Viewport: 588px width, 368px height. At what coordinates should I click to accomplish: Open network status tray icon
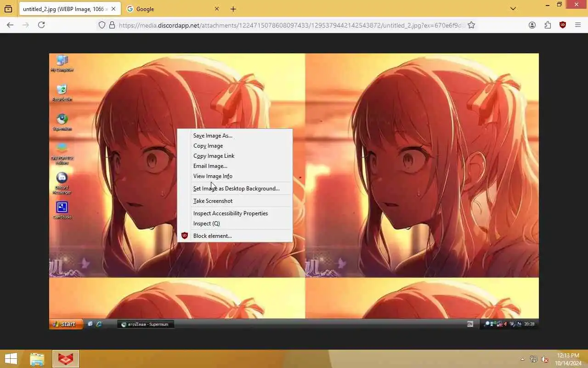(x=533, y=359)
